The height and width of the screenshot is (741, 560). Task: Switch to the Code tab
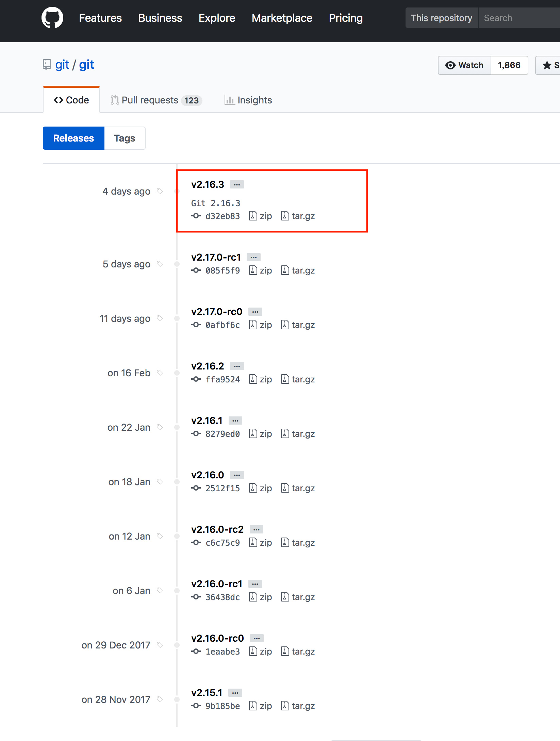click(x=71, y=100)
